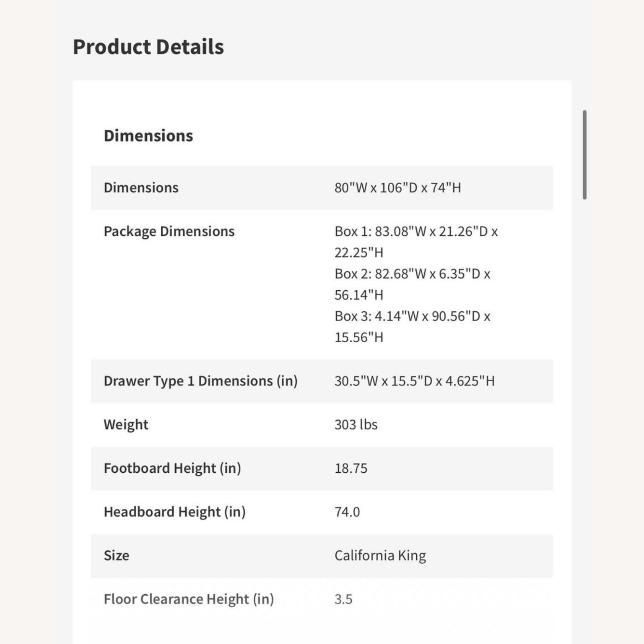Click the Weight row label
The image size is (644, 644).
click(126, 425)
